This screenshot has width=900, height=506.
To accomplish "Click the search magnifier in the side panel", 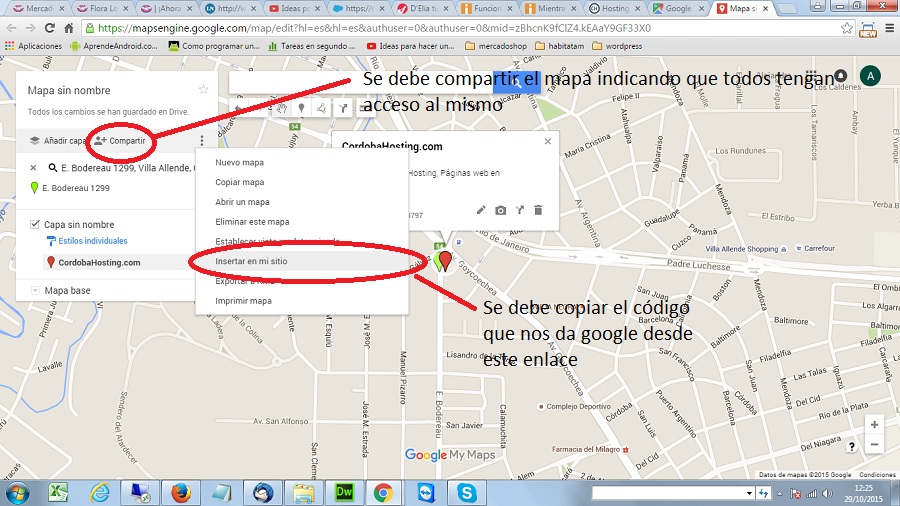I will (x=53, y=168).
